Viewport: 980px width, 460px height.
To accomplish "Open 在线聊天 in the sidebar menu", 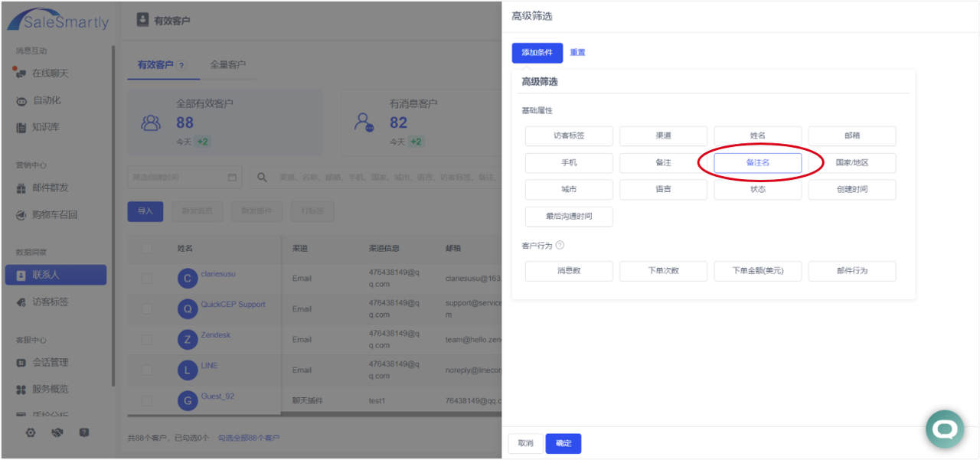I will coord(51,73).
